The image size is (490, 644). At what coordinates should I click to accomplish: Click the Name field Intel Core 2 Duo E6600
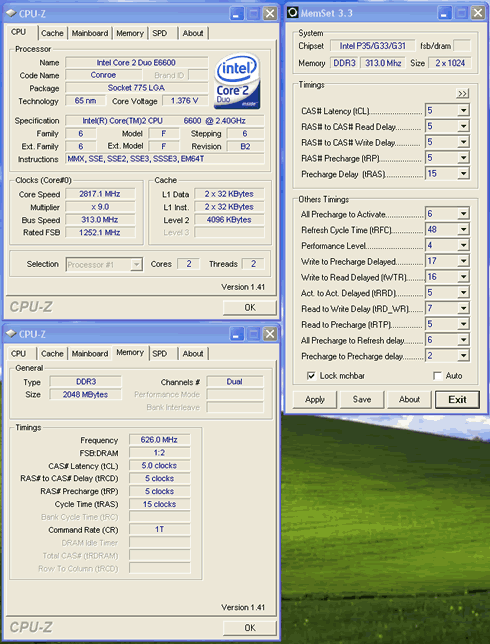136,63
